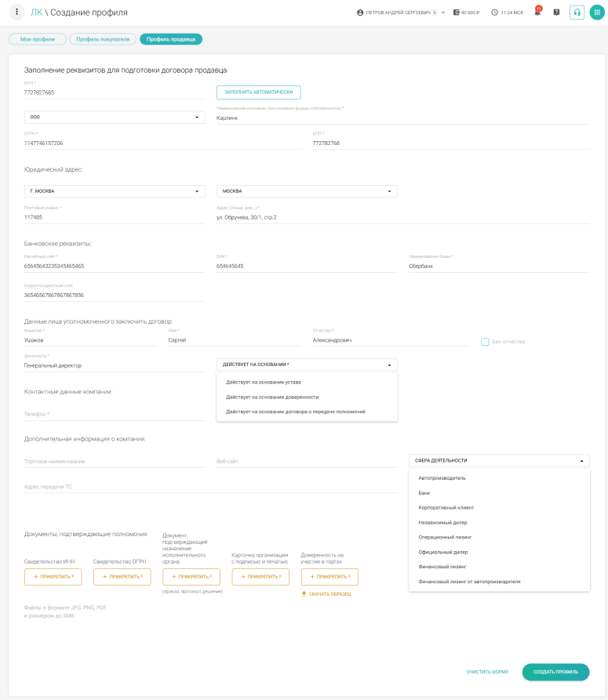Open headset support chat icon
Image resolution: width=608 pixels, height=700 pixels.
pos(577,13)
